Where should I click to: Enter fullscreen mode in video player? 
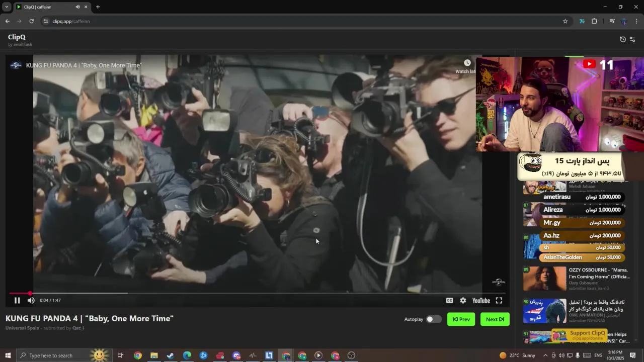pos(499,300)
